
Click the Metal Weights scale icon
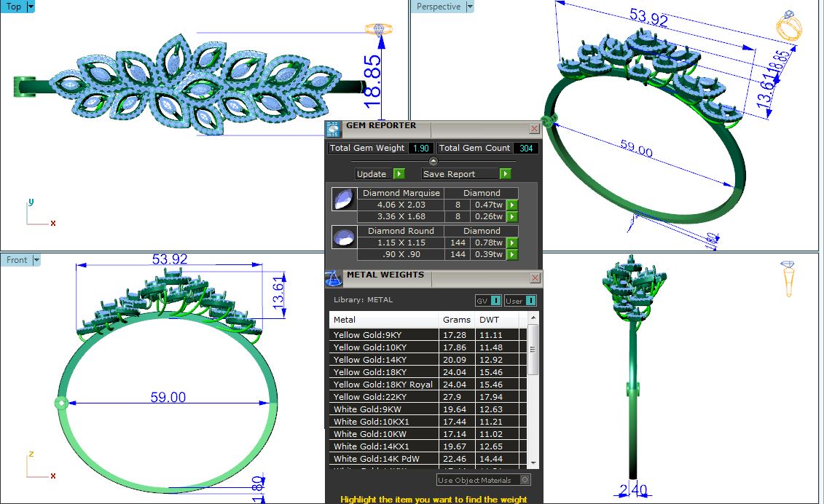(333, 278)
